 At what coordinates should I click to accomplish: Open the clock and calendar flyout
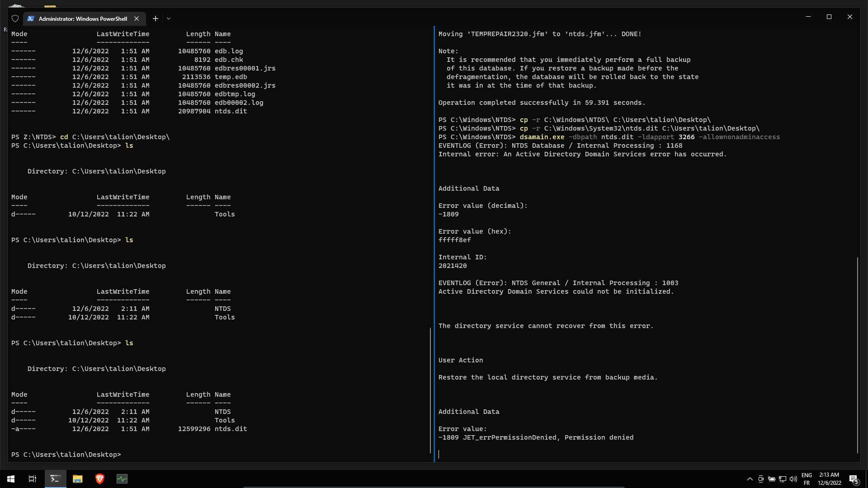829,479
